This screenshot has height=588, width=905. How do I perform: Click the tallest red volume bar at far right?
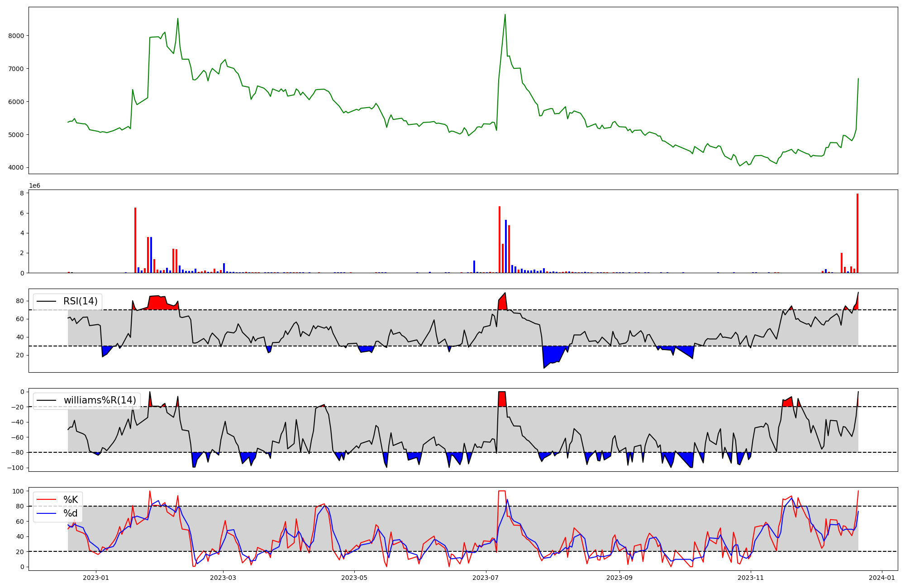pyautogui.click(x=857, y=233)
